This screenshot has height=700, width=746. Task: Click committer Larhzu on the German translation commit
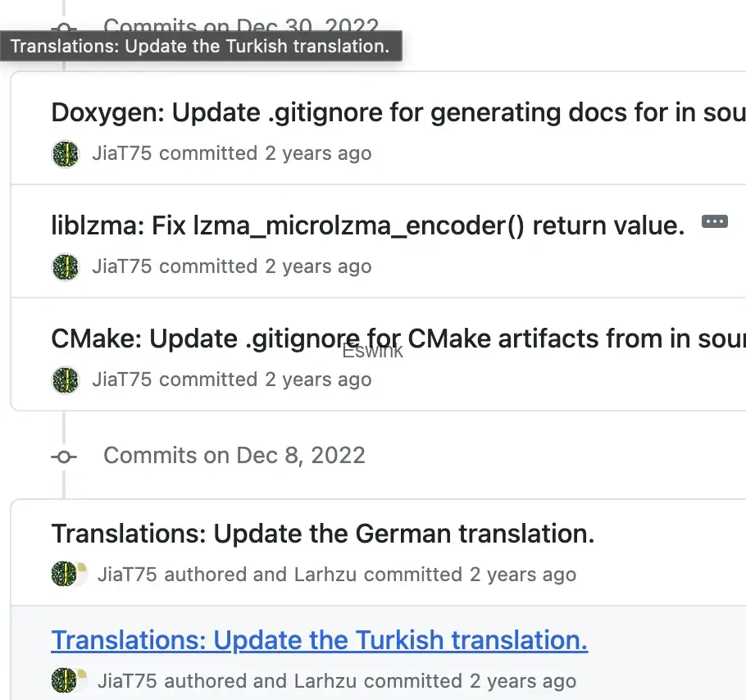tap(325, 575)
